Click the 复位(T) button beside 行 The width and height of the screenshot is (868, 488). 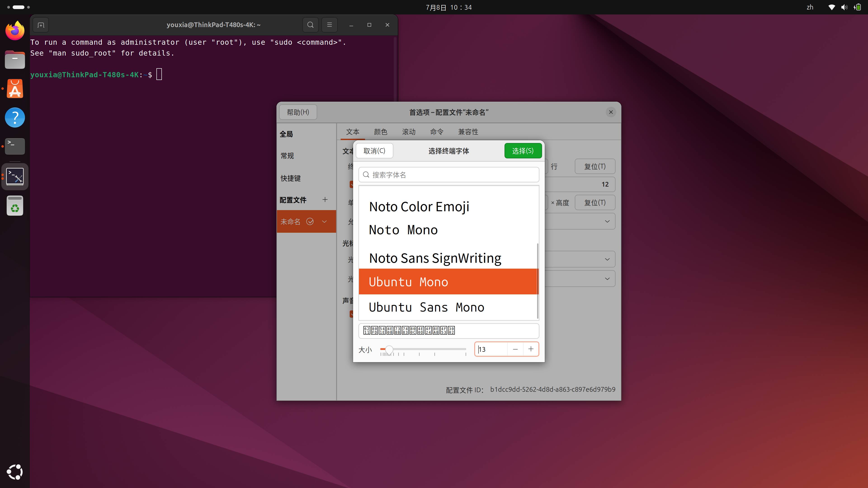[x=595, y=166]
